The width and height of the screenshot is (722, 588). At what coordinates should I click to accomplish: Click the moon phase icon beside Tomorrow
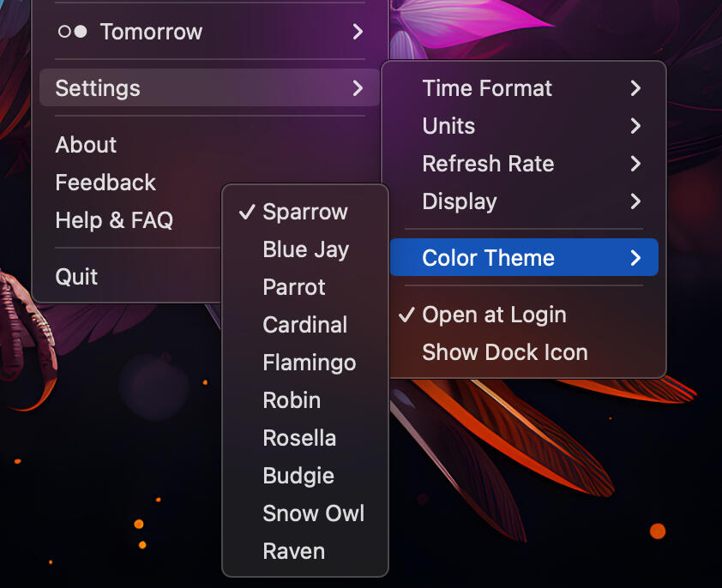pyautogui.click(x=72, y=32)
